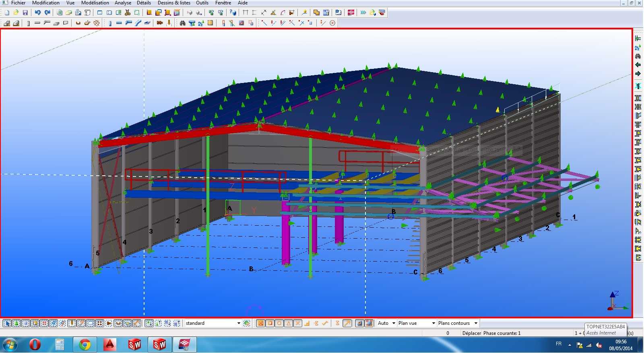Toggle the select grid lines switch
Viewport: 644px width, 353px height.
[x=63, y=323]
